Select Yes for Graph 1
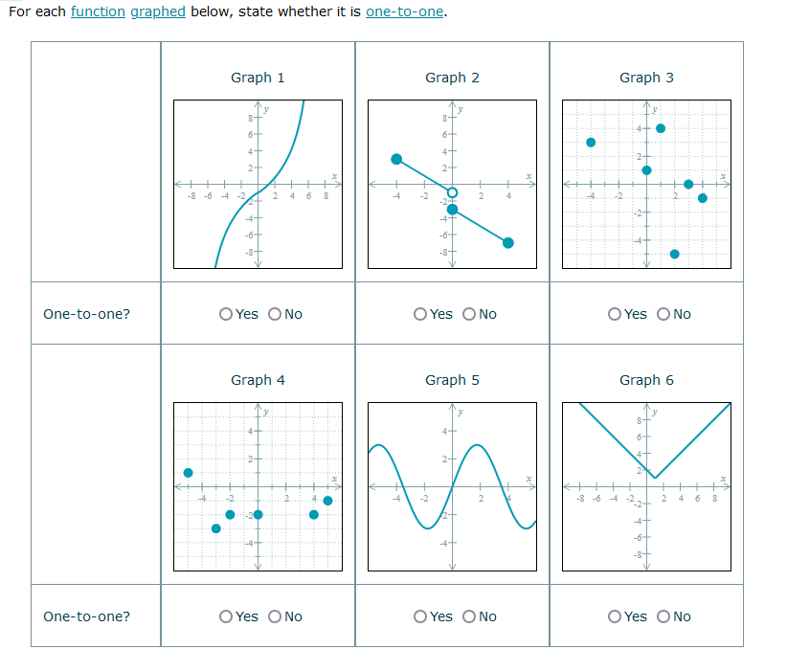The height and width of the screenshot is (672, 787). coord(225,313)
